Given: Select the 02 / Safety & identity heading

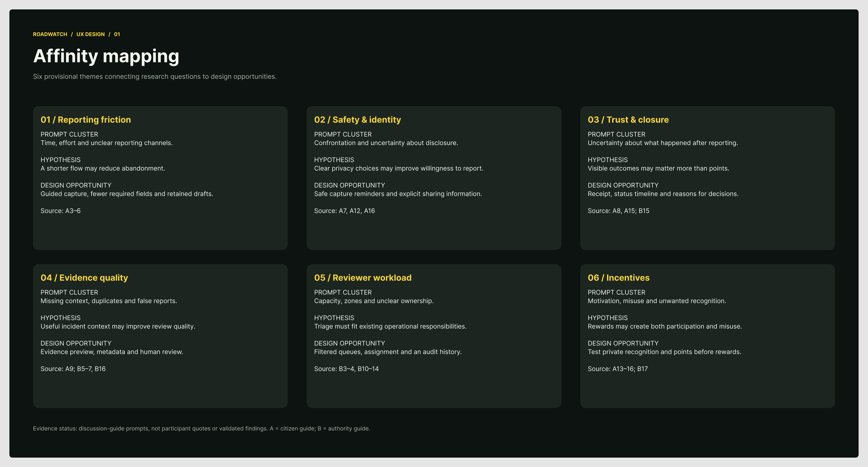Looking at the screenshot, I should click(x=358, y=120).
